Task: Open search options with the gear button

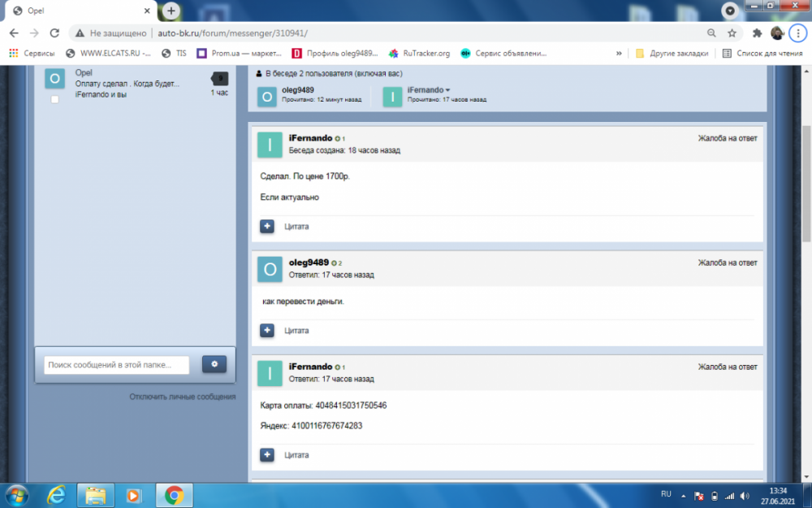Action: [x=214, y=364]
